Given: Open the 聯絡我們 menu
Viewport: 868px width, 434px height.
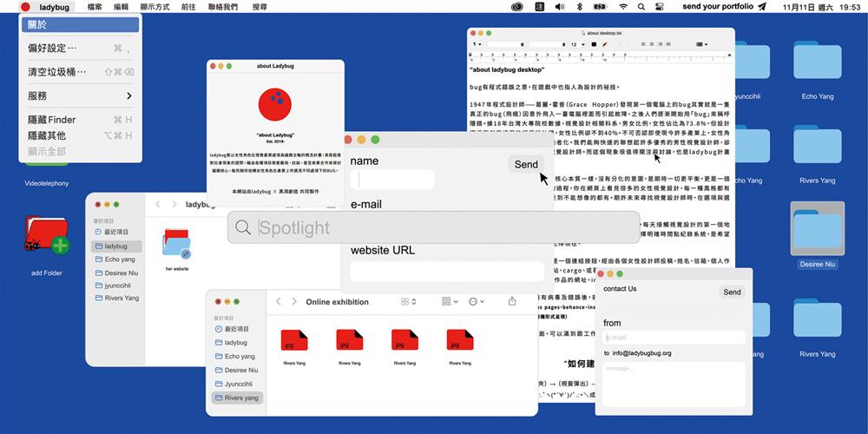Looking at the screenshot, I should (222, 7).
